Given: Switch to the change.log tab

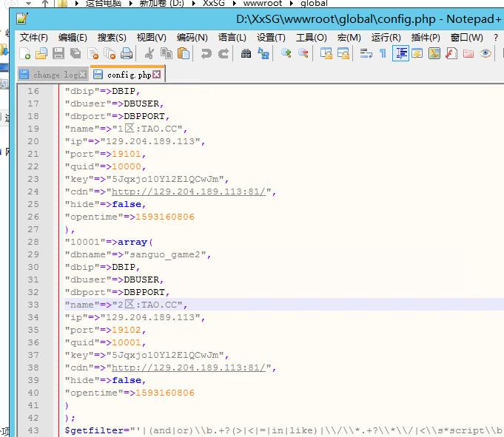Looking at the screenshot, I should 54,75.
